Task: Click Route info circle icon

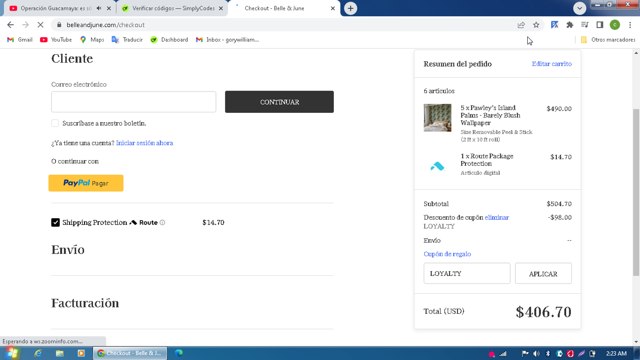Action: pyautogui.click(x=162, y=222)
